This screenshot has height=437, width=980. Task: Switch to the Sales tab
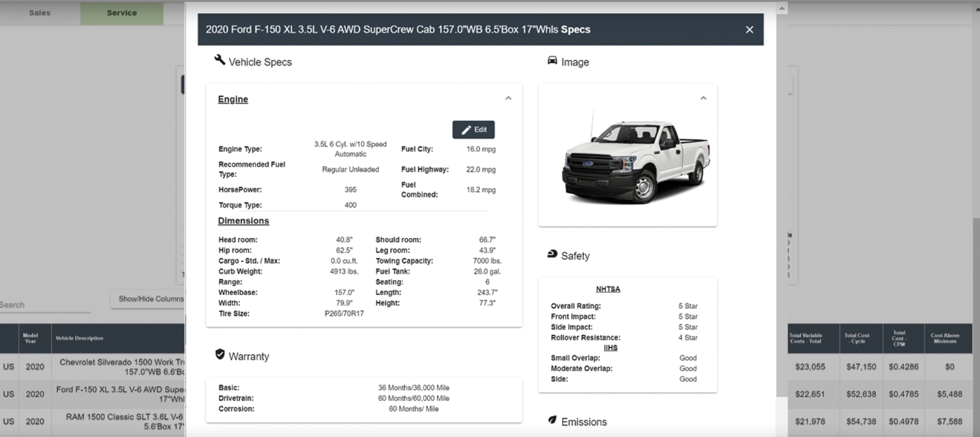click(x=40, y=13)
